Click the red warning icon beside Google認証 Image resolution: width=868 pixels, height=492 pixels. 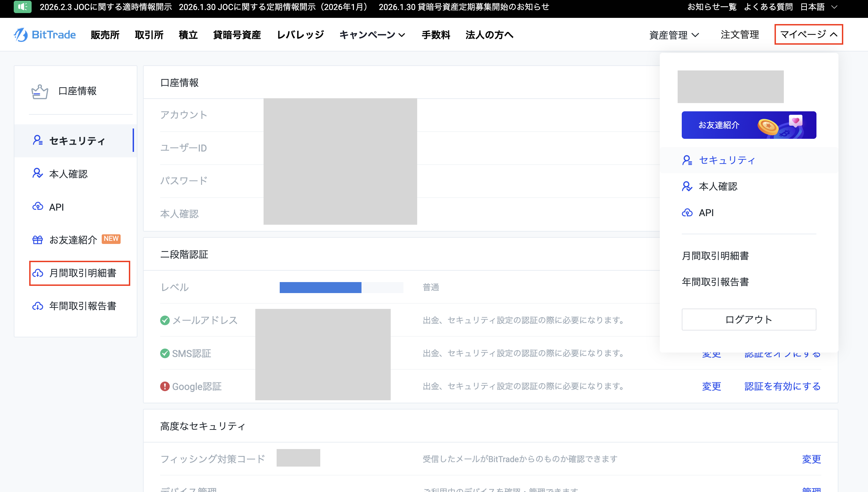click(x=165, y=387)
